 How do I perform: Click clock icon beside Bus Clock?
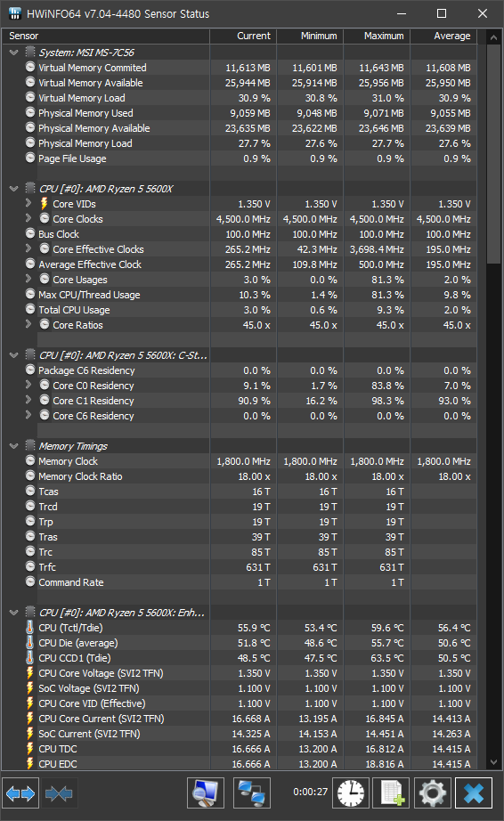click(x=30, y=233)
